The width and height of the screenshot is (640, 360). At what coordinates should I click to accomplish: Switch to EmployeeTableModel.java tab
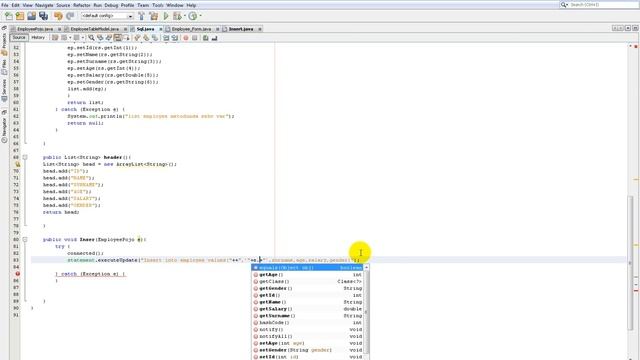pyautogui.click(x=94, y=29)
